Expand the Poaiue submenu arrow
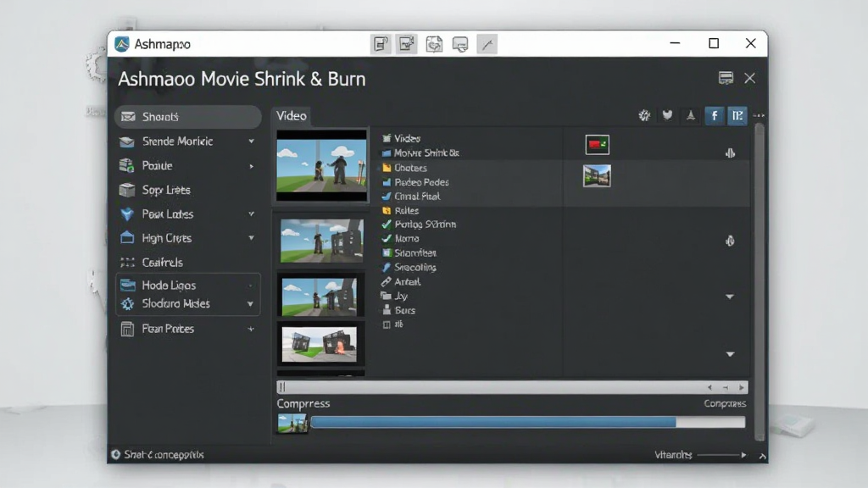Viewport: 868px width, 488px height. 251,166
